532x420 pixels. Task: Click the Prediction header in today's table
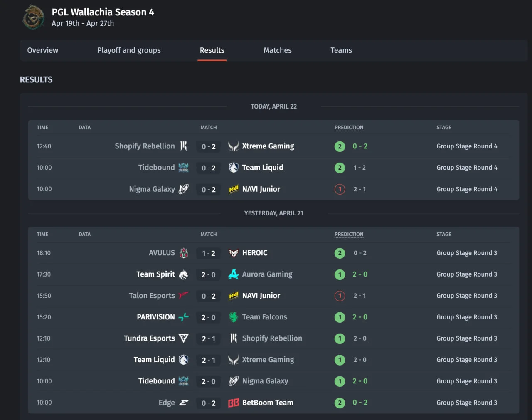point(349,128)
